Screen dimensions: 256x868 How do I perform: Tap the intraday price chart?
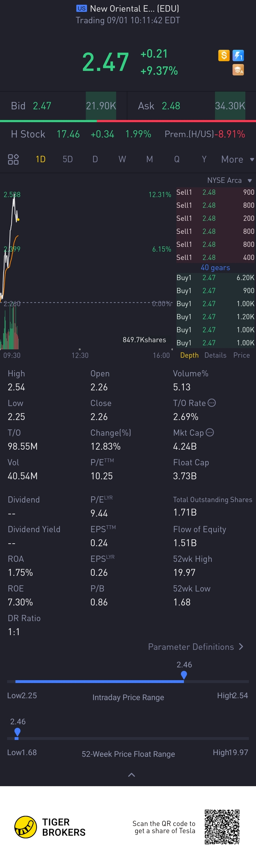(87, 248)
